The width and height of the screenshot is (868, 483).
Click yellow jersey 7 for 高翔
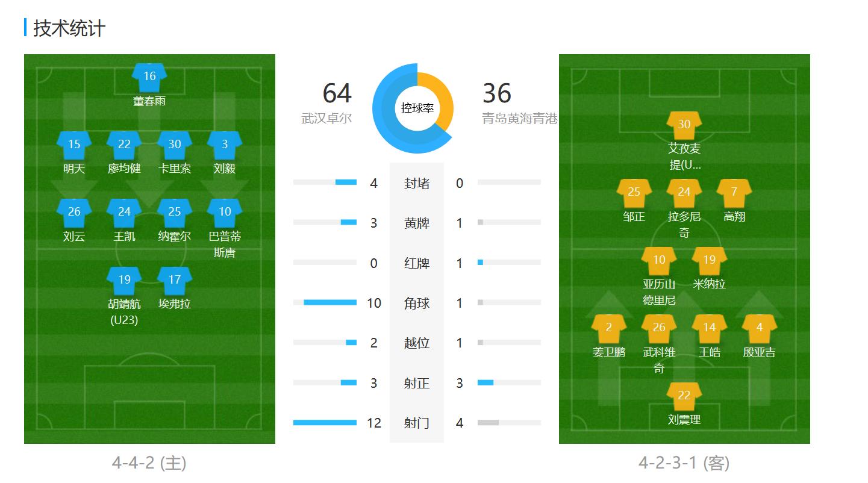tap(734, 193)
